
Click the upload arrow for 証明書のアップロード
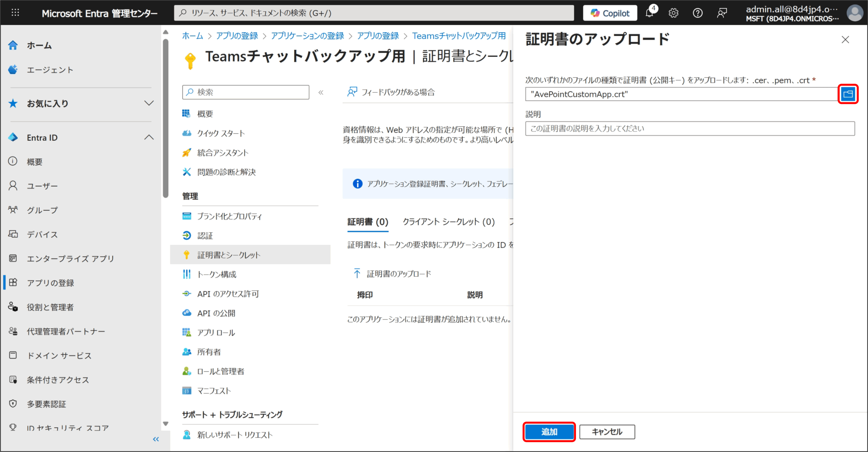click(357, 274)
